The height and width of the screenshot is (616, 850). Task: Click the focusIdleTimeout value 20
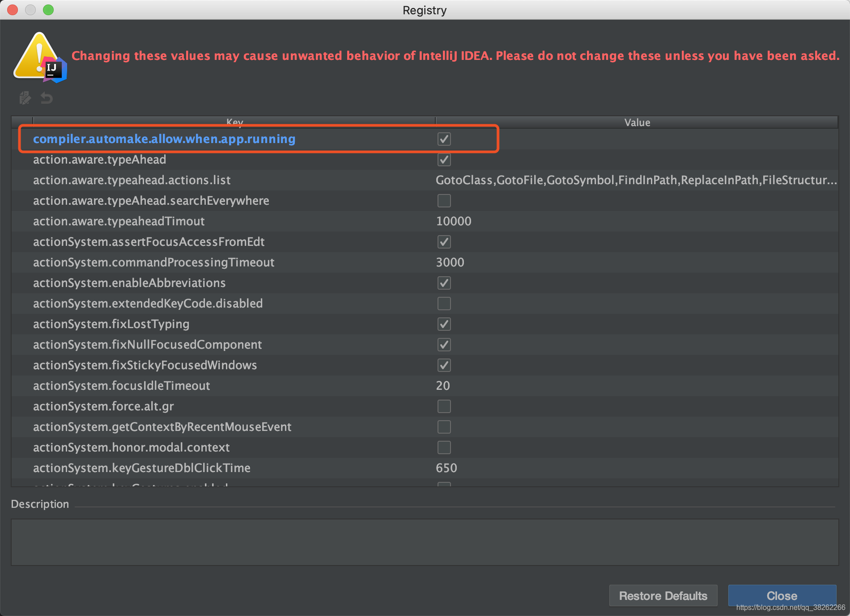point(443,386)
